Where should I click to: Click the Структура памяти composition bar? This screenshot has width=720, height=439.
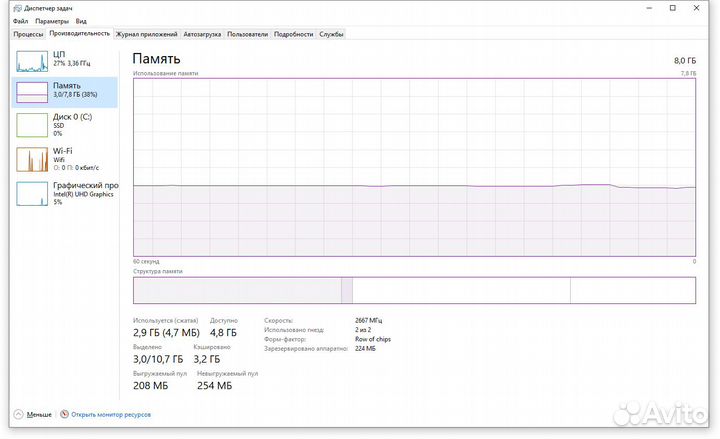click(414, 290)
